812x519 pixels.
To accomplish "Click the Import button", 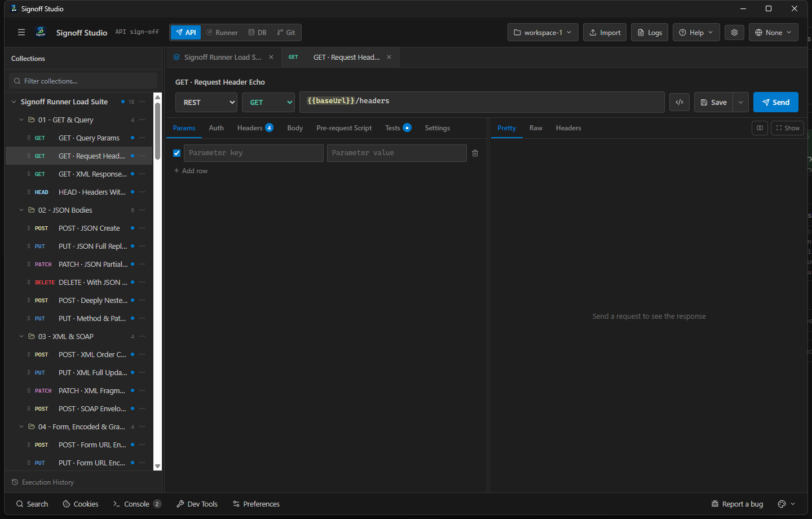I will click(x=604, y=32).
